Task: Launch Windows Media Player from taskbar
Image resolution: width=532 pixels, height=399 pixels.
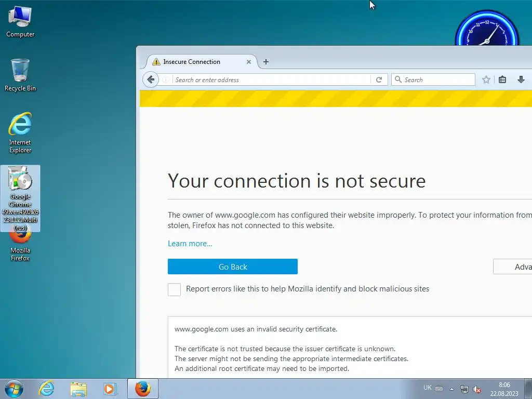Action: pyautogui.click(x=110, y=389)
